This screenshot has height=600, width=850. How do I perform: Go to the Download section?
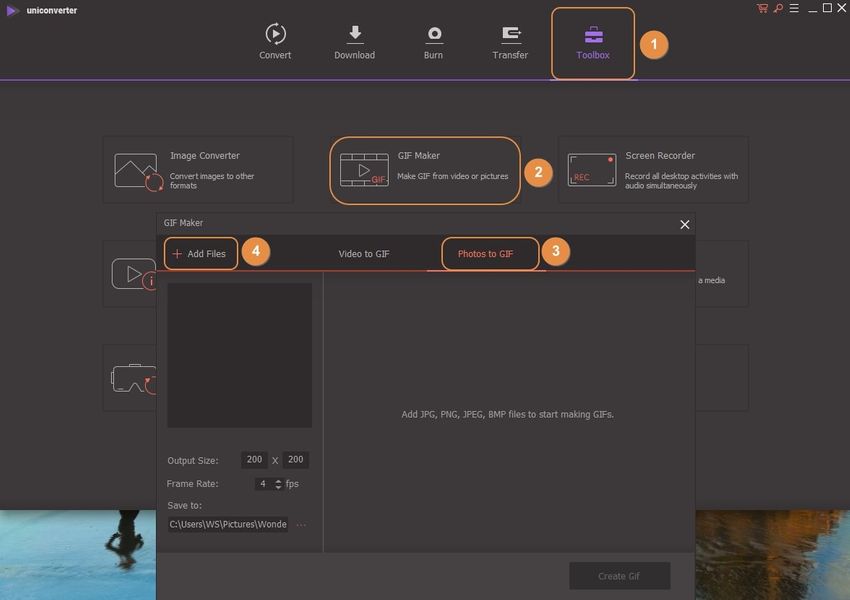354,42
